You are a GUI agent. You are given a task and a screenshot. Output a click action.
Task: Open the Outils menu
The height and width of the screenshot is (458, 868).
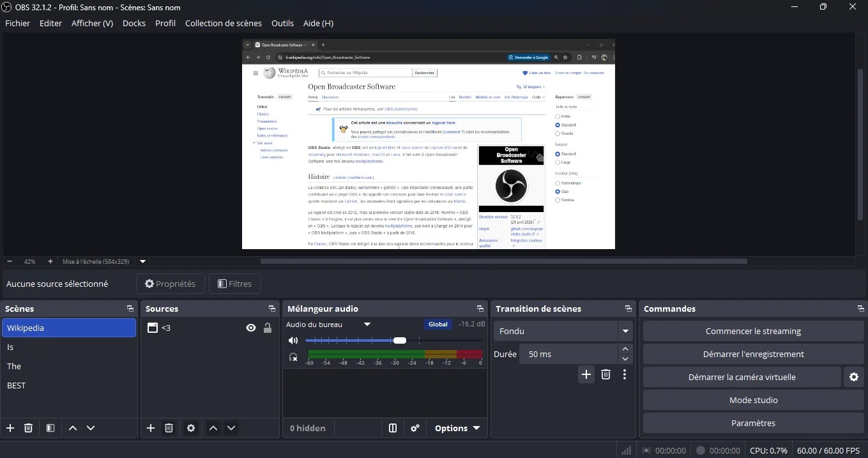click(282, 23)
